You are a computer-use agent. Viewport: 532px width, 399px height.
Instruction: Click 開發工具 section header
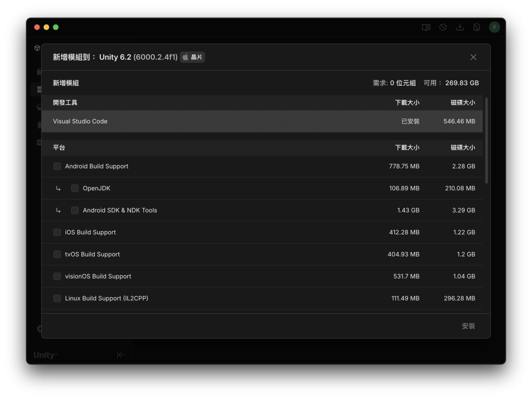coord(65,102)
